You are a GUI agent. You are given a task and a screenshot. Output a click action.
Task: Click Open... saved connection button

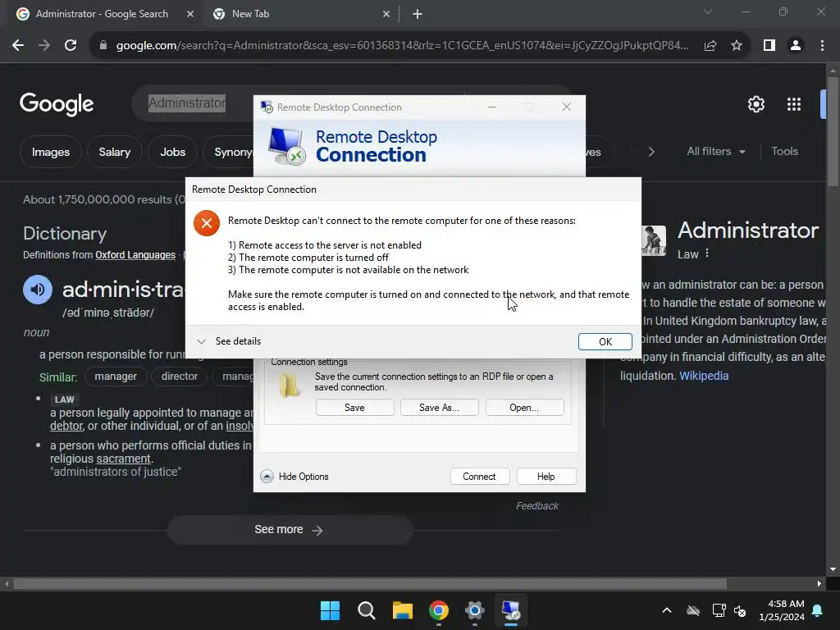point(524,408)
